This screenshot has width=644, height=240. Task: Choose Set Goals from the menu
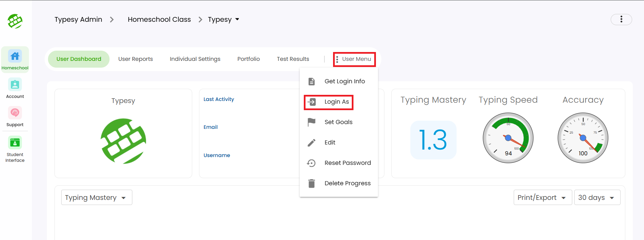(339, 122)
